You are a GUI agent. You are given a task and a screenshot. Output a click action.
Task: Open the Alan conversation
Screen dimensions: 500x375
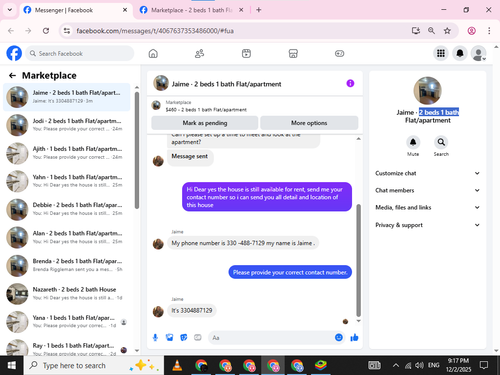pyautogui.click(x=67, y=238)
